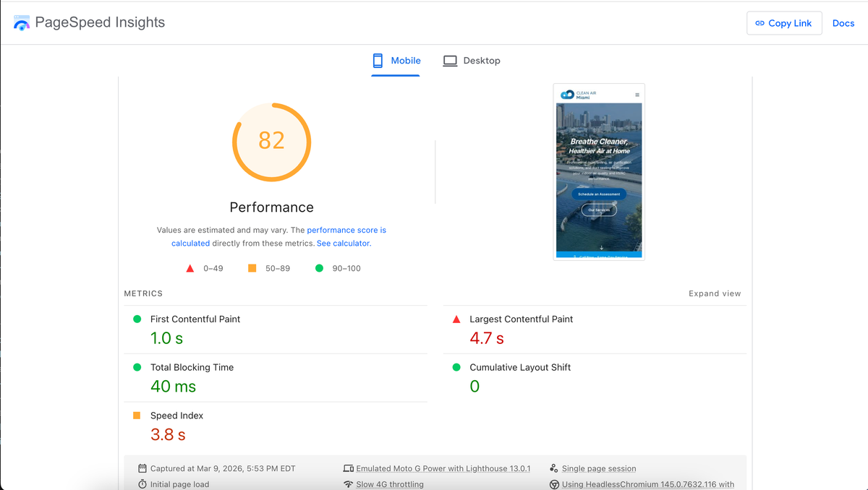The width and height of the screenshot is (868, 490).
Task: Click the PageSpeed Insights logo icon
Action: [x=21, y=22]
